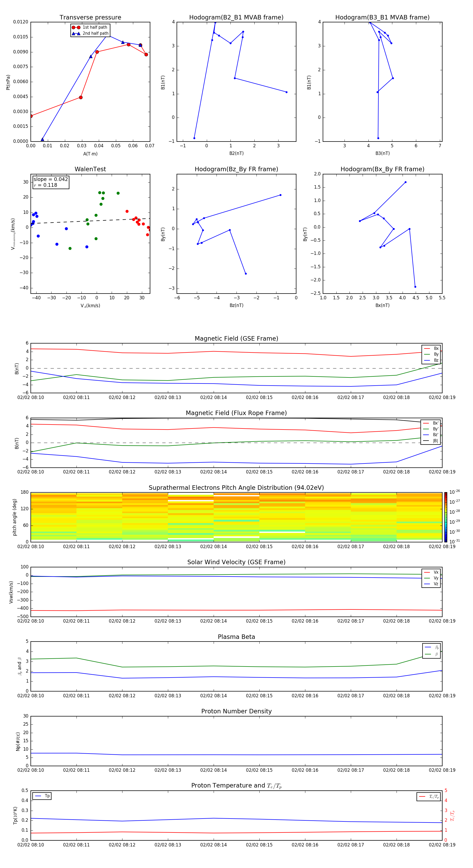Image resolution: width=473 pixels, height=868 pixels.
Task: Click the 'Plasma Beta' plot title
Action: click(x=236, y=637)
